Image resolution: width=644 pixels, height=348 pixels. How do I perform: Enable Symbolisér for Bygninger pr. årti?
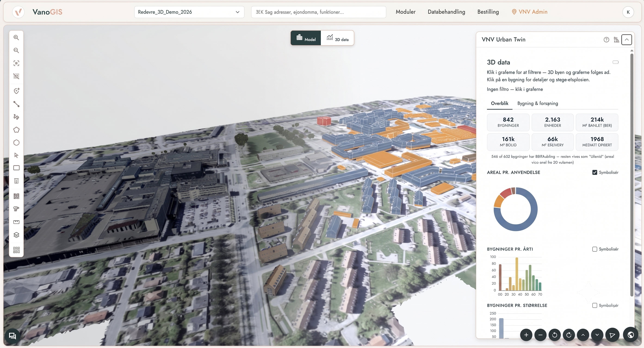click(x=594, y=249)
